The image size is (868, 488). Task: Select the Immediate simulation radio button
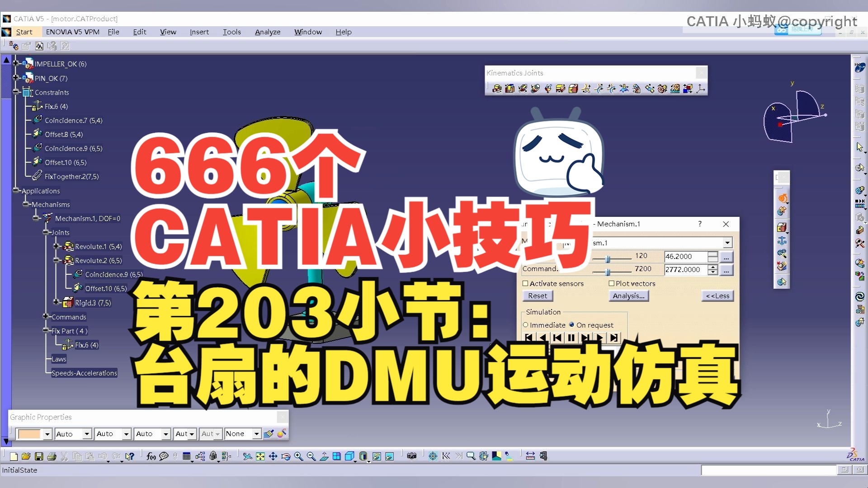tap(525, 325)
